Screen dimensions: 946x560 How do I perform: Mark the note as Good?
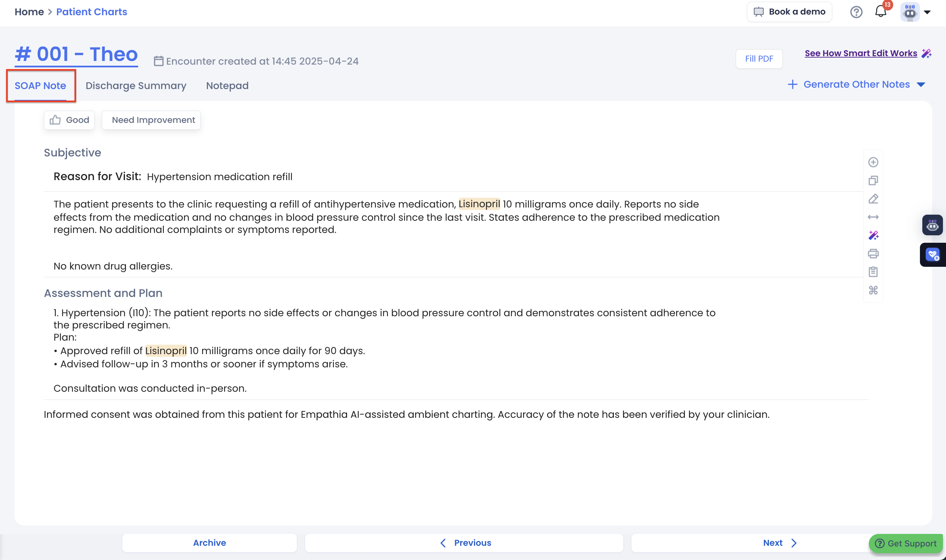[x=69, y=120]
